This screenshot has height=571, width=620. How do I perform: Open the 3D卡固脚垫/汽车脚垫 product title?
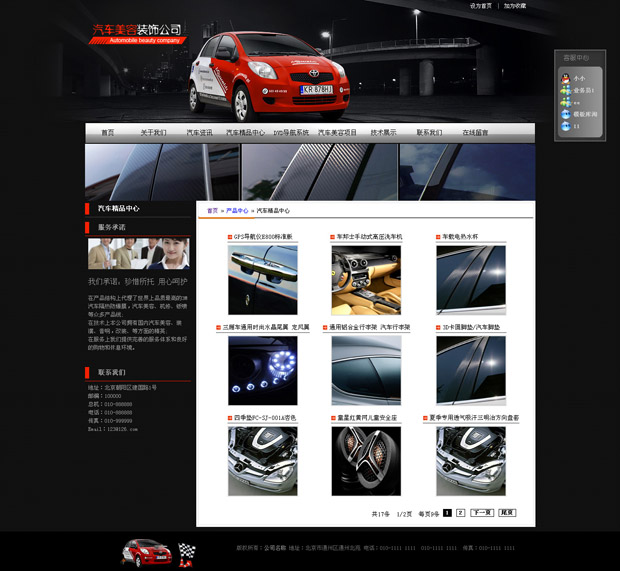click(471, 327)
